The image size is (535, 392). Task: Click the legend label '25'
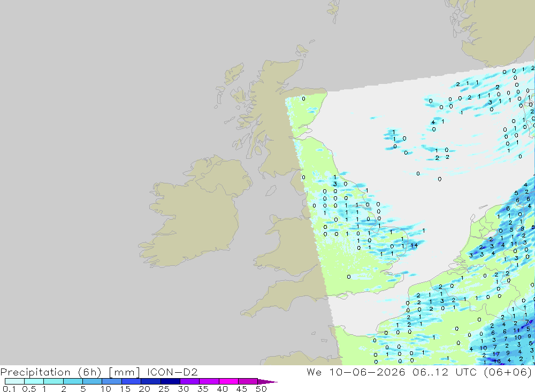coord(164,389)
